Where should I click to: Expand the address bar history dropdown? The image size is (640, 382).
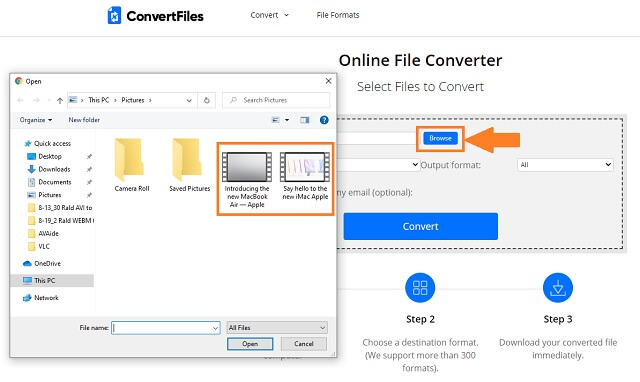pyautogui.click(x=189, y=100)
